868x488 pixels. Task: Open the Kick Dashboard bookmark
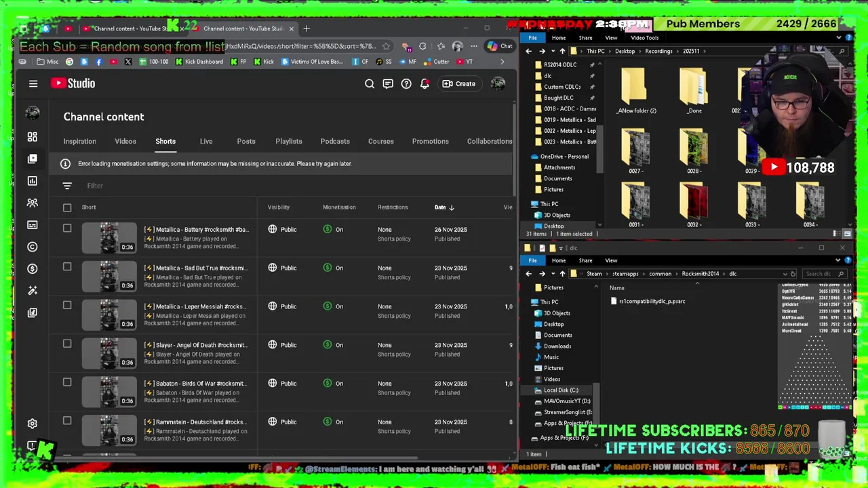tap(199, 62)
